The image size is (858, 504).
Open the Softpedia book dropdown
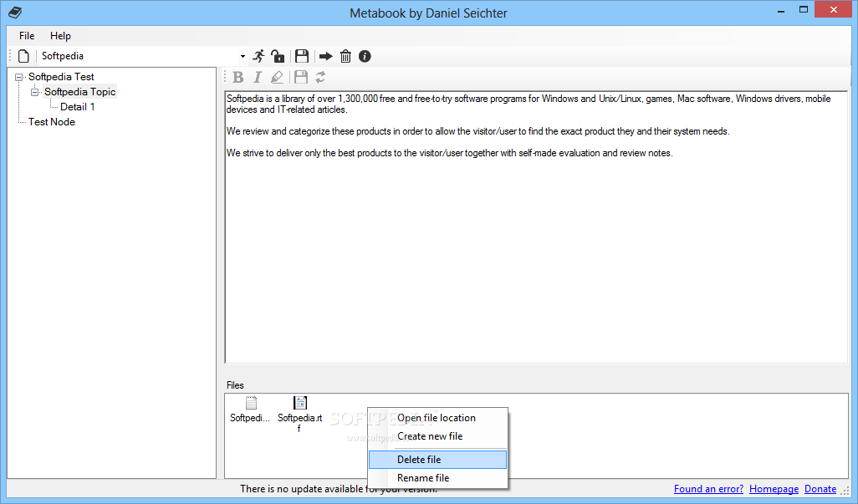[x=243, y=56]
